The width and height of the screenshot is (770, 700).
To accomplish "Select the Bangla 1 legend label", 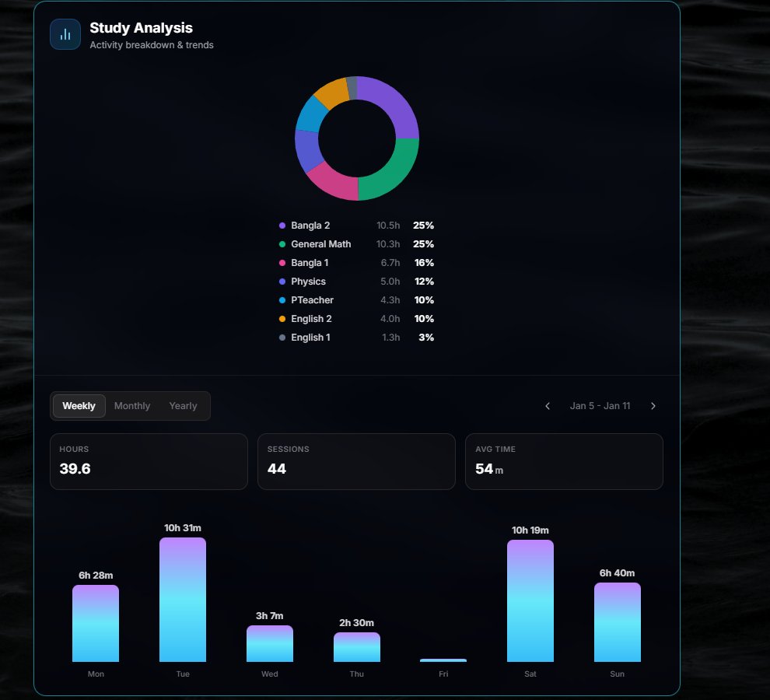I will (310, 263).
